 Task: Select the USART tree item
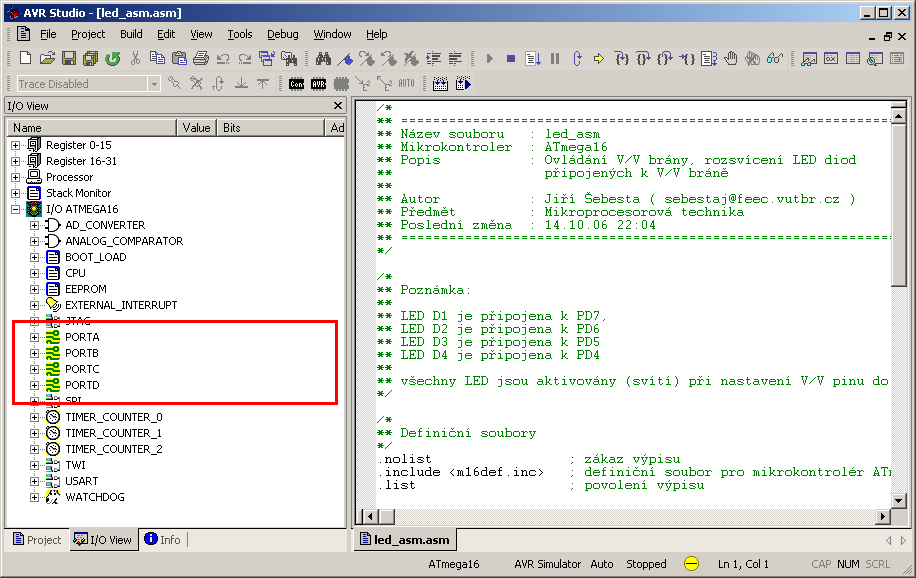pyautogui.click(x=81, y=482)
